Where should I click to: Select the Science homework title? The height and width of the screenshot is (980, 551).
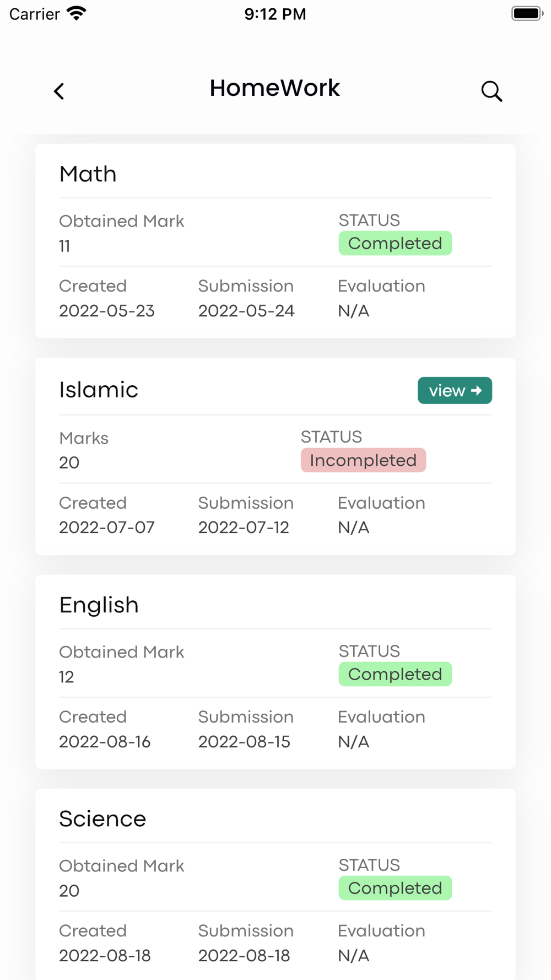click(x=102, y=819)
